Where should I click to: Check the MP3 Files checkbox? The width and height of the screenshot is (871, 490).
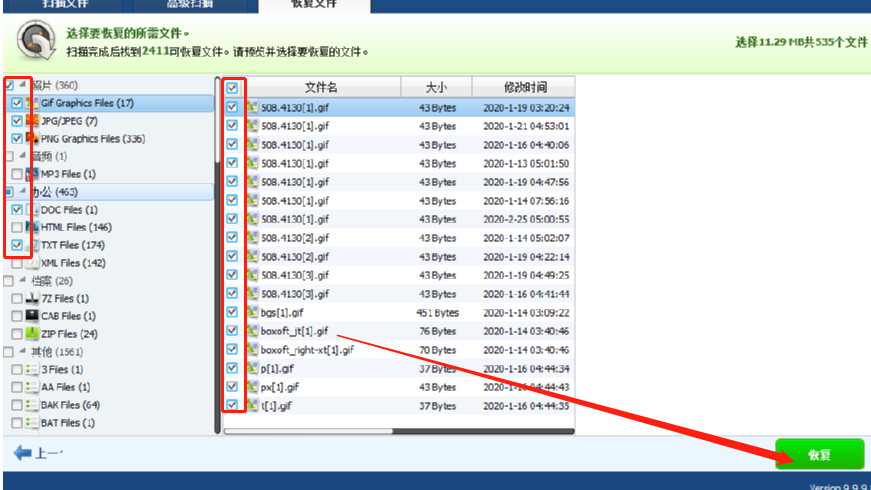pos(17,174)
